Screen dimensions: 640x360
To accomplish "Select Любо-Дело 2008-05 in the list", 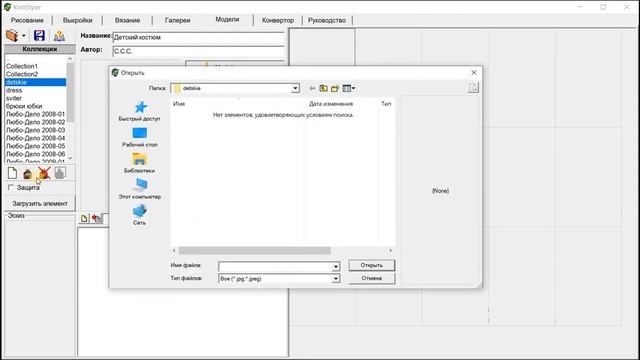I will [36, 146].
